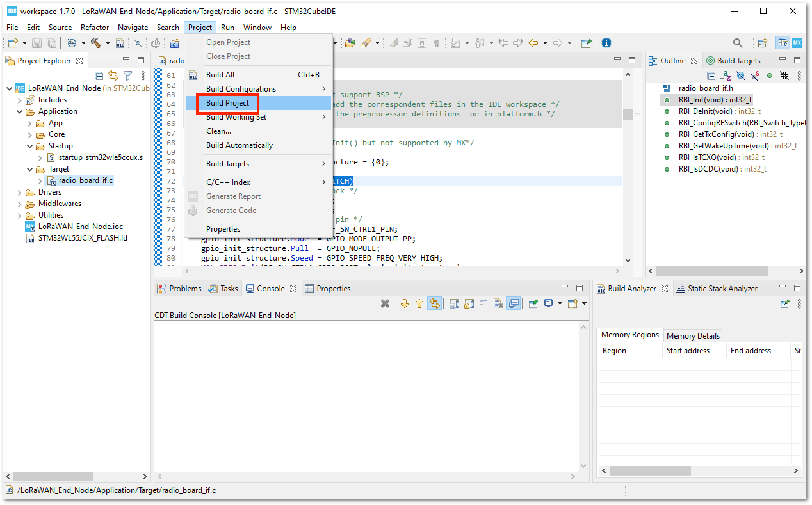Click Remove Launch X icon in Console
Screen dimensions: 812x505
(x=385, y=303)
